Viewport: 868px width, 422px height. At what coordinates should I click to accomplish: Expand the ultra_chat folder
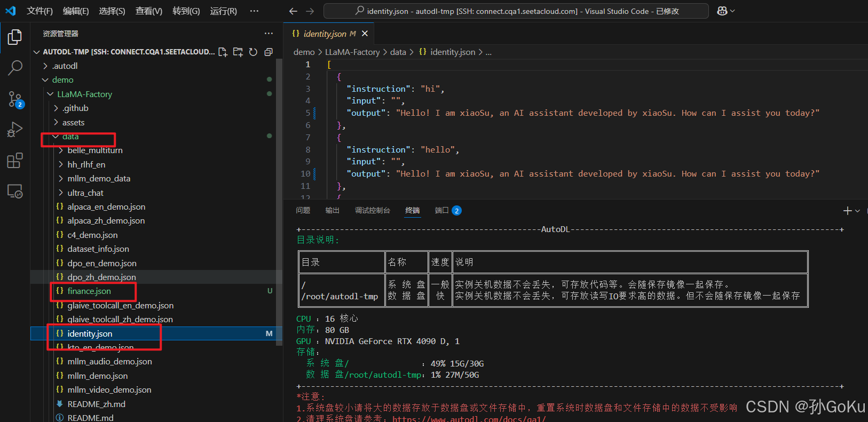pos(85,193)
